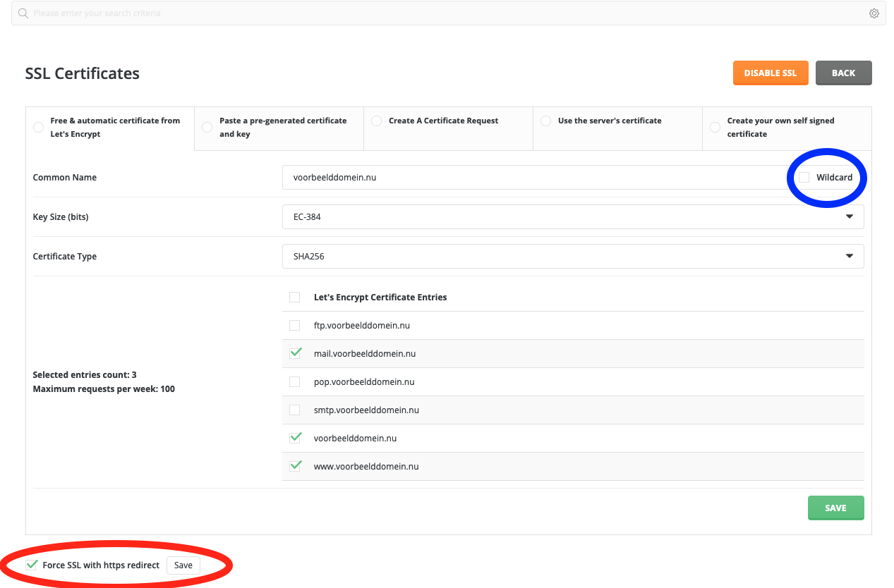Open the 'Create A Certificate Request' tab
Viewport: 894px width, 588px height.
449,128
